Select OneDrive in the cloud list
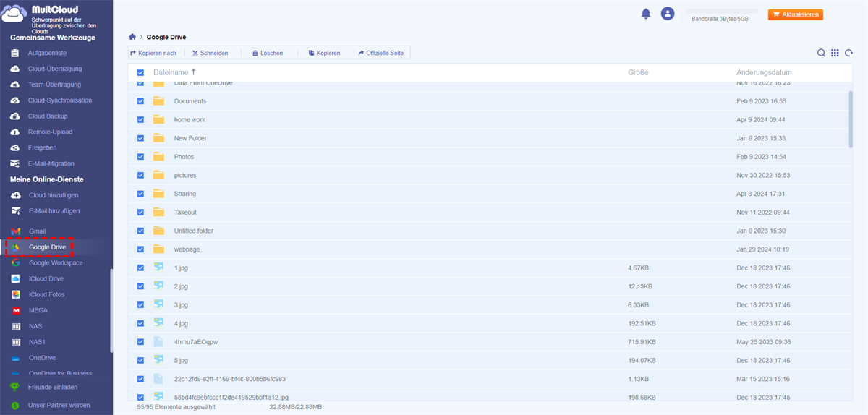 [x=42, y=358]
